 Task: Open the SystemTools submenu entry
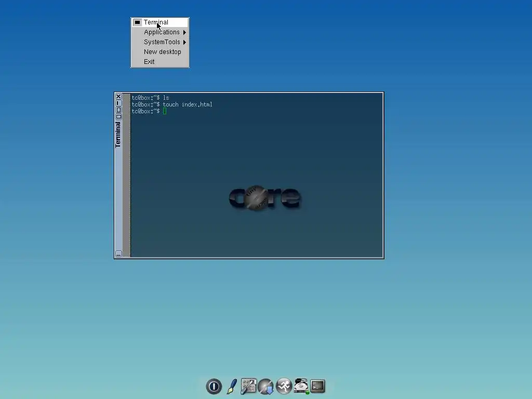point(160,42)
